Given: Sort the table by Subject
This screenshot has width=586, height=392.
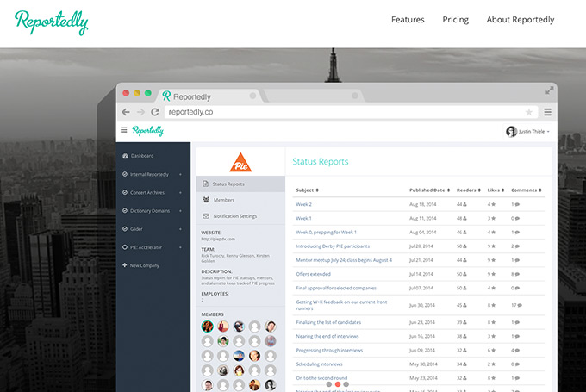Looking at the screenshot, I should pyautogui.click(x=307, y=190).
